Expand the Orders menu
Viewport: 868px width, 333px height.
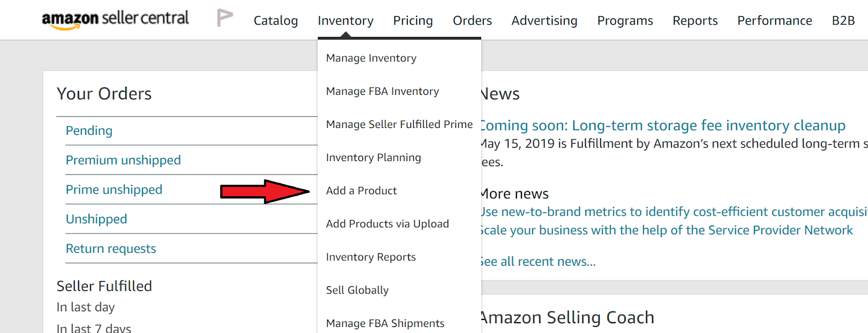[472, 21]
